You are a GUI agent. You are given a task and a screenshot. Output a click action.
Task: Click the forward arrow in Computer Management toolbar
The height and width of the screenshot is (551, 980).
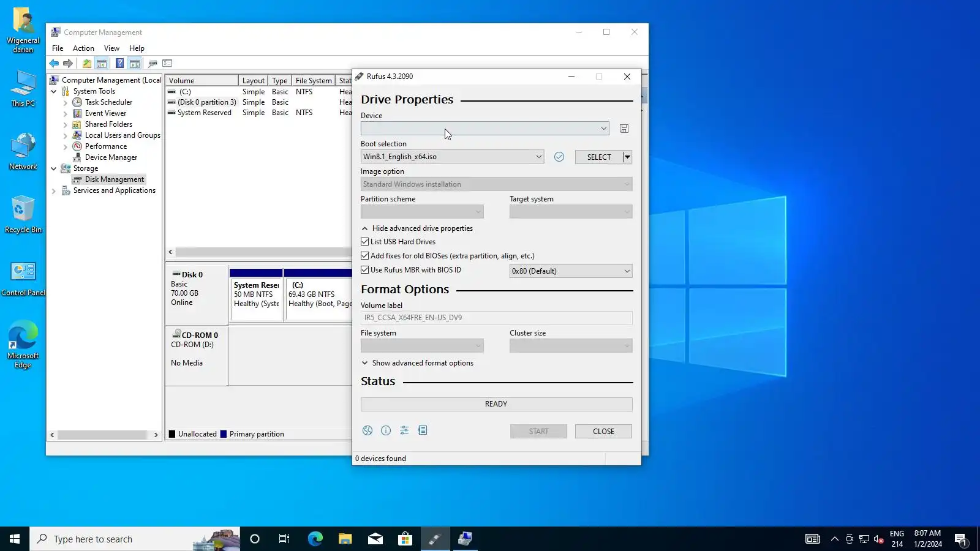68,63
